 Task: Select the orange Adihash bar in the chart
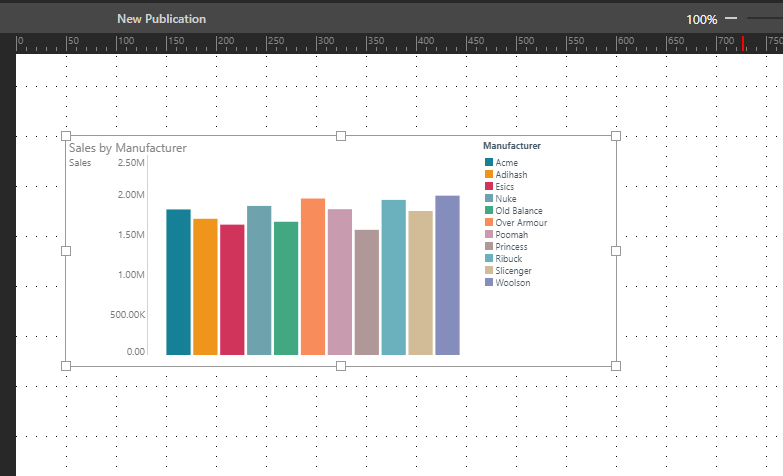pos(205,287)
